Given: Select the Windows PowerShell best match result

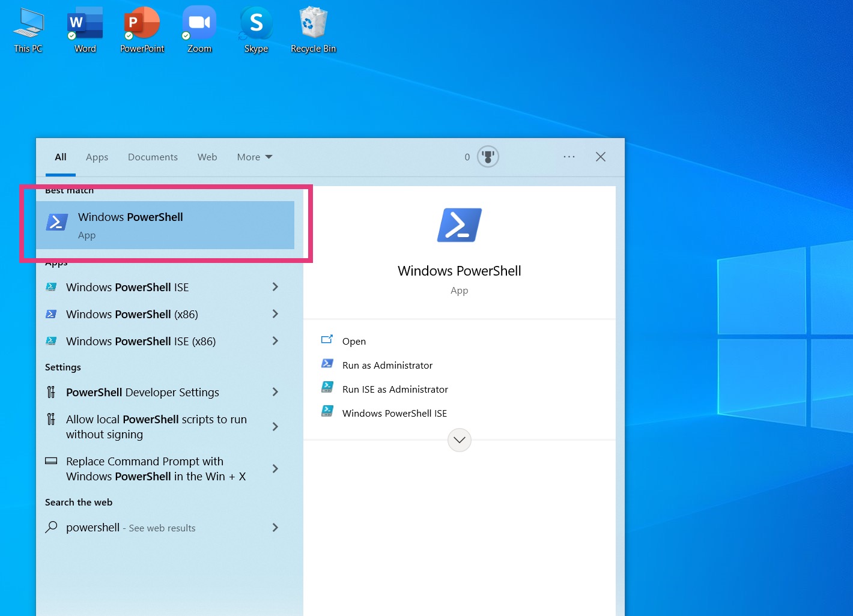Looking at the screenshot, I should pos(165,225).
